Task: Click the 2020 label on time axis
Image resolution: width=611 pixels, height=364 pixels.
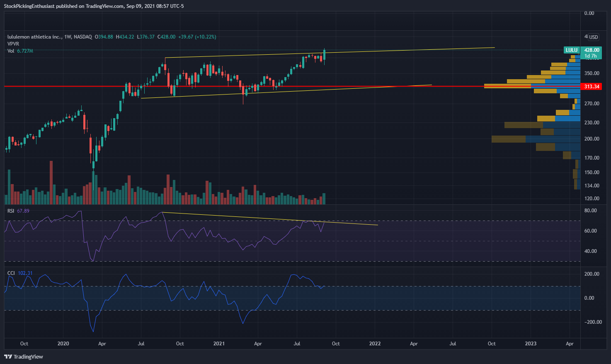Action: tap(63, 344)
